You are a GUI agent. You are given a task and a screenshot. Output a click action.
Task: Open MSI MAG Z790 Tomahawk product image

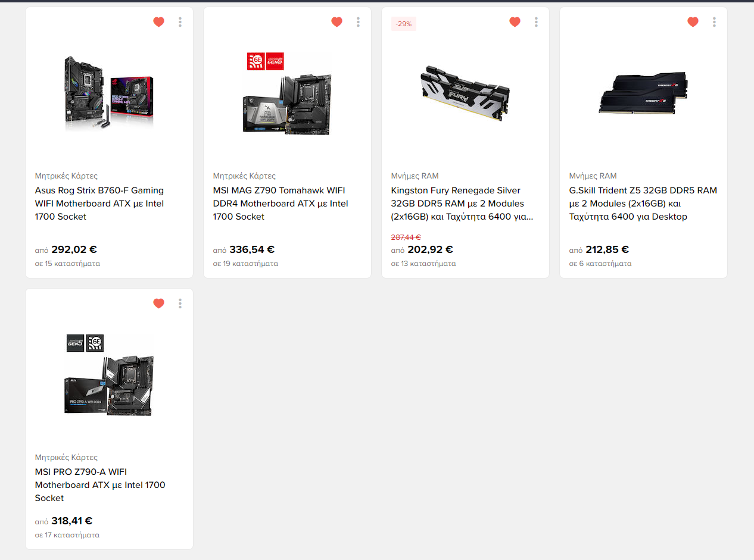point(287,92)
